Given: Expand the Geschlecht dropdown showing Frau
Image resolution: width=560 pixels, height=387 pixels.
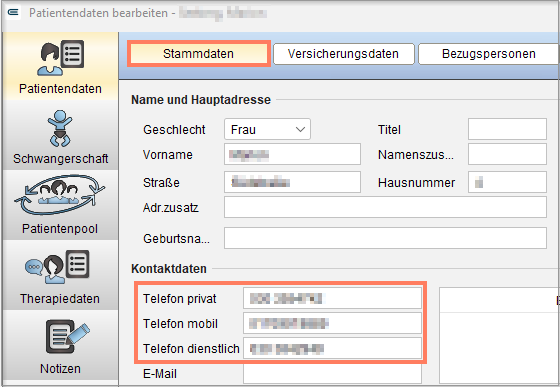Looking at the screenshot, I should [267, 129].
